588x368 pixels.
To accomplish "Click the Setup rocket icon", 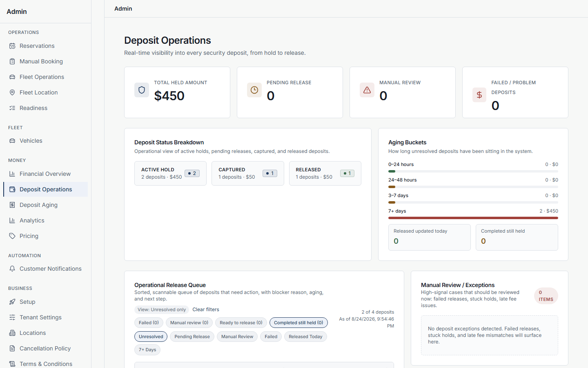I will point(12,302).
